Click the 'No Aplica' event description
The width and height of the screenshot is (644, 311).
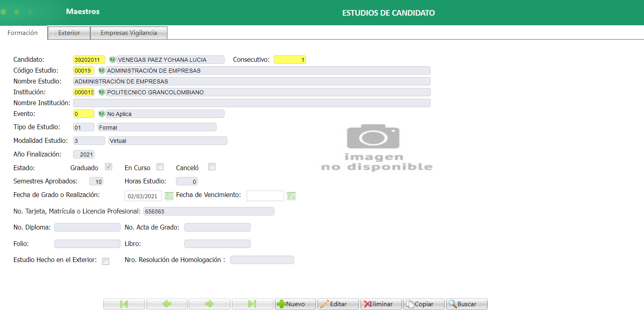point(119,114)
